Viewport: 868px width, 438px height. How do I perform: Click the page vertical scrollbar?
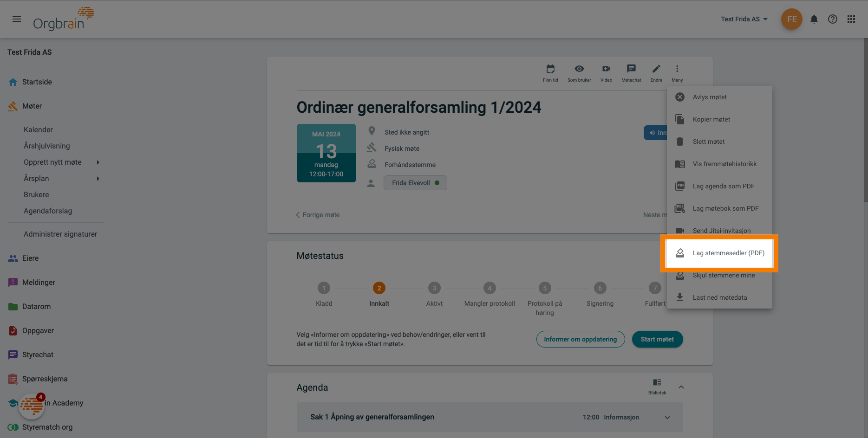tap(865, 121)
